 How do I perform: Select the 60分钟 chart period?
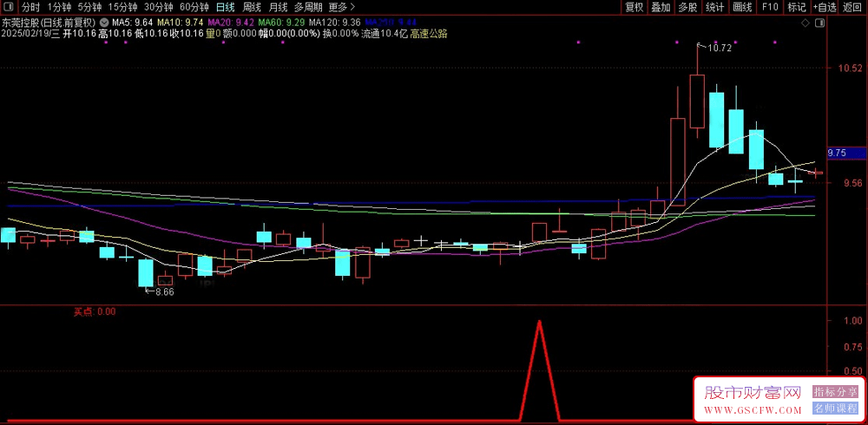click(x=194, y=7)
